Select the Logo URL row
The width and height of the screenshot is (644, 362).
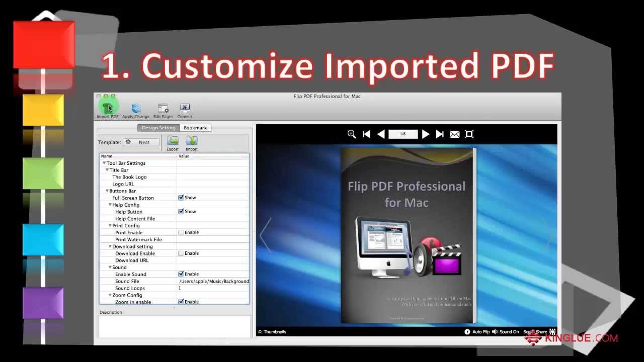click(x=174, y=184)
